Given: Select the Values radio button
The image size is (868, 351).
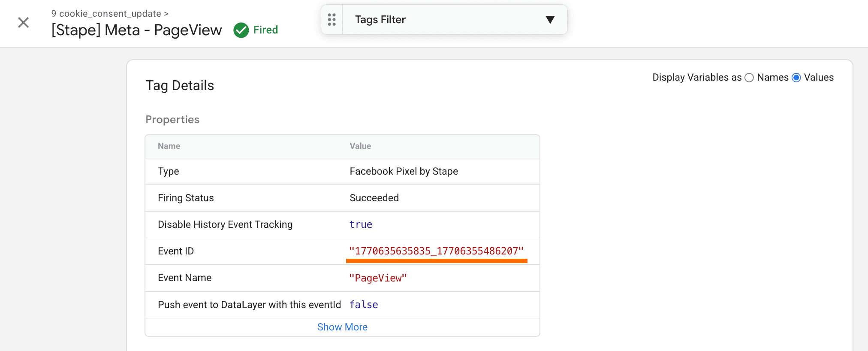Looking at the screenshot, I should pos(796,78).
